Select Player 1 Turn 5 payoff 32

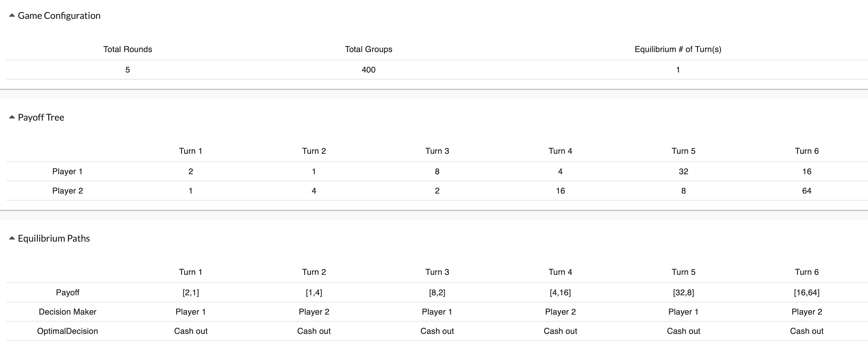tap(683, 172)
